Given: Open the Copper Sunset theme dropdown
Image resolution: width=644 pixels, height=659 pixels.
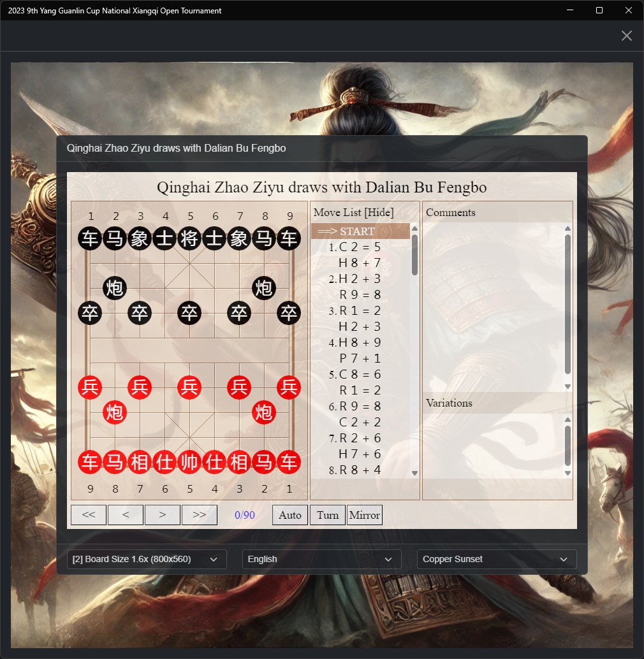Looking at the screenshot, I should (x=497, y=560).
